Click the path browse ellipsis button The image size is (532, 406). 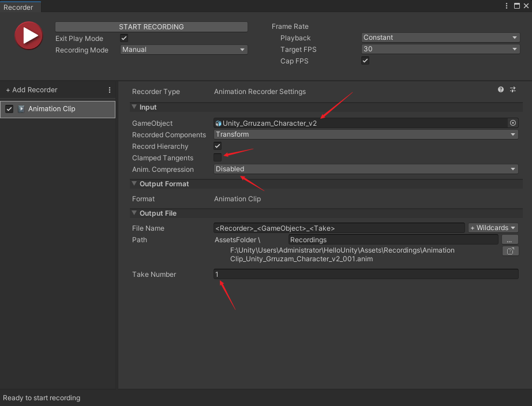point(509,240)
